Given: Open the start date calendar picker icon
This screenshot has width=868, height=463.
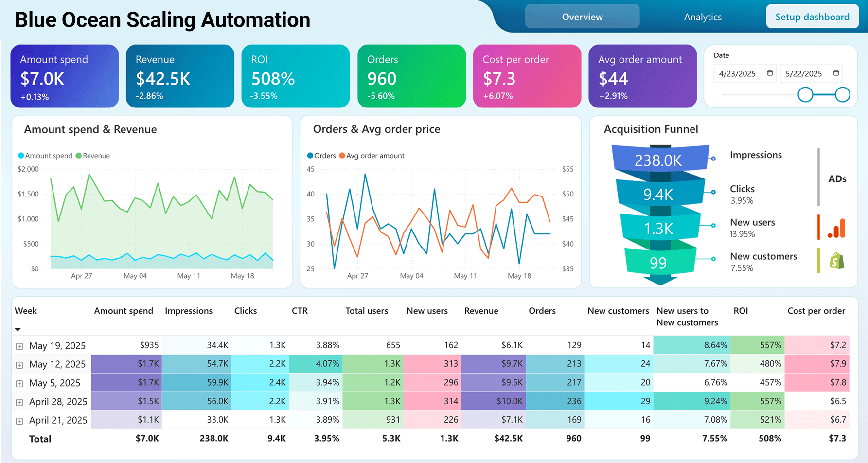Looking at the screenshot, I should tap(770, 73).
